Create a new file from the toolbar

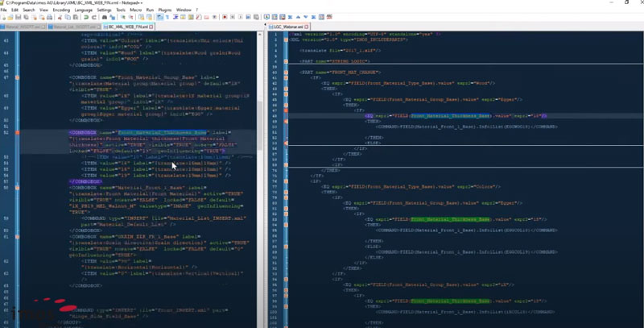coord(3,17)
